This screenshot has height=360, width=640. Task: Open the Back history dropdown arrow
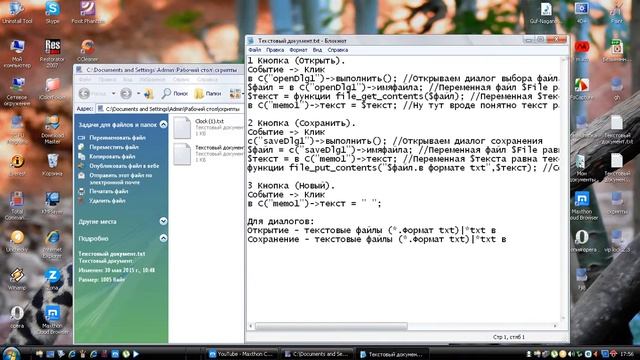tap(113, 93)
